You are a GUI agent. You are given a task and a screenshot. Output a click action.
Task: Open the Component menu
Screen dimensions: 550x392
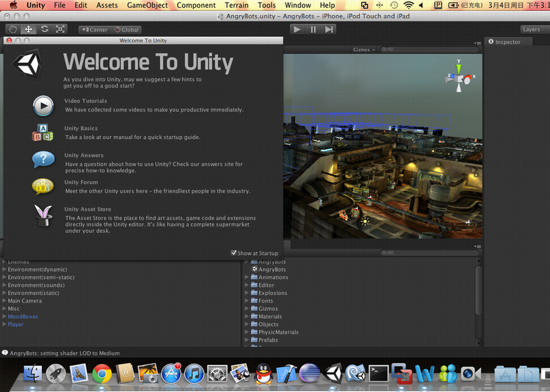[x=196, y=6]
